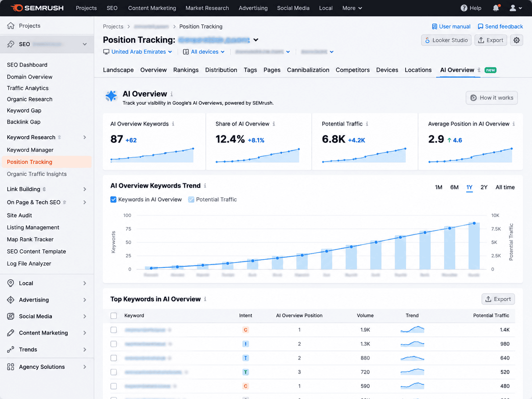The width and height of the screenshot is (532, 399).
Task: Click the Local pin icon in sidebar
Action: (11, 283)
